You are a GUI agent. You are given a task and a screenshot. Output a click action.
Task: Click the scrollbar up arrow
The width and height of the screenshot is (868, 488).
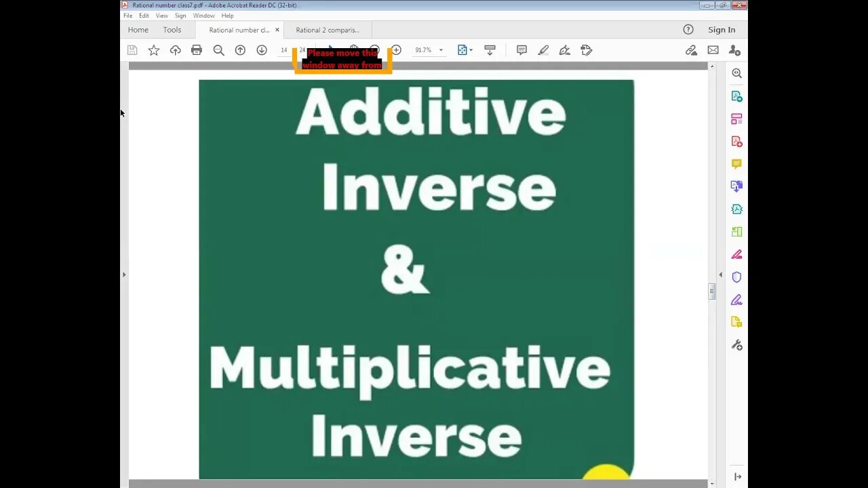(711, 66)
